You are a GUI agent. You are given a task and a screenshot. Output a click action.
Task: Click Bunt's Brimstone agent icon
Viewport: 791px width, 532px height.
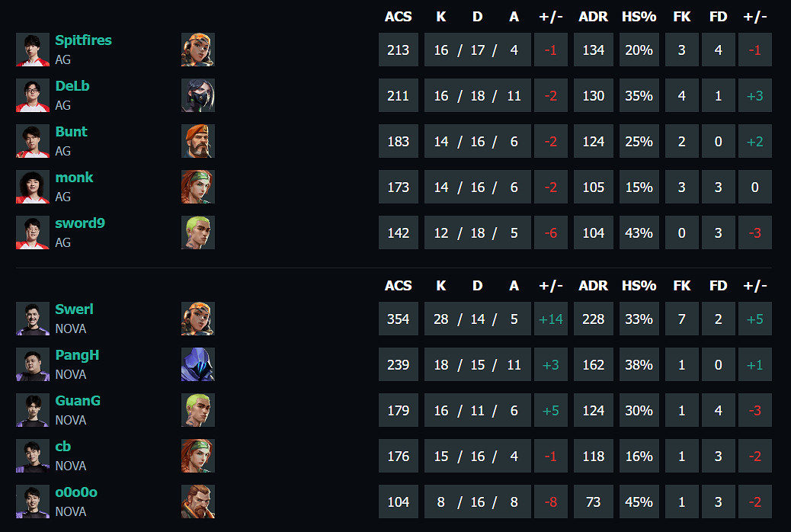[198, 141]
